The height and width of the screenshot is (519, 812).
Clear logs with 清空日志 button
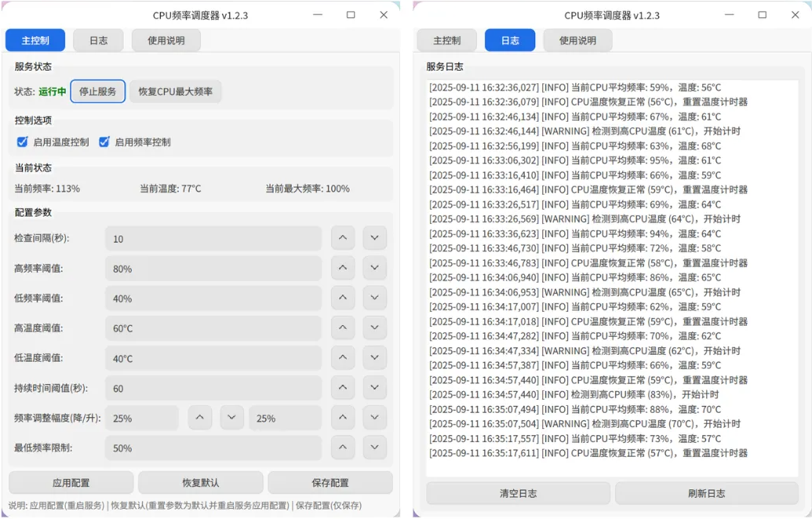coord(519,493)
